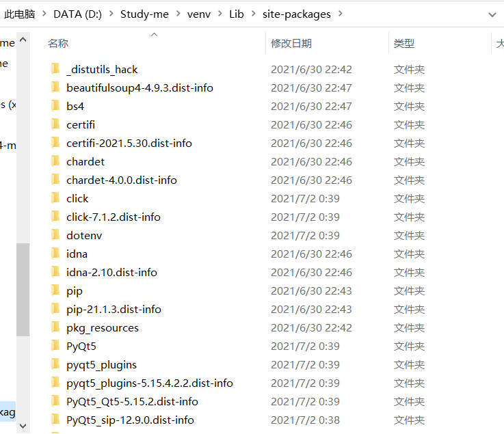Image resolution: width=504 pixels, height=434 pixels.
Task: Select the certifi folder icon
Action: click(55, 124)
